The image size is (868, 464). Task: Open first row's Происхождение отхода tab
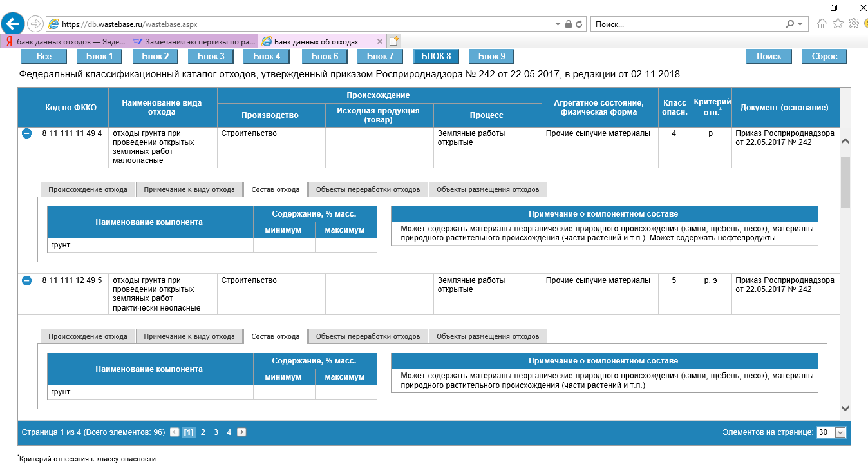coord(88,189)
